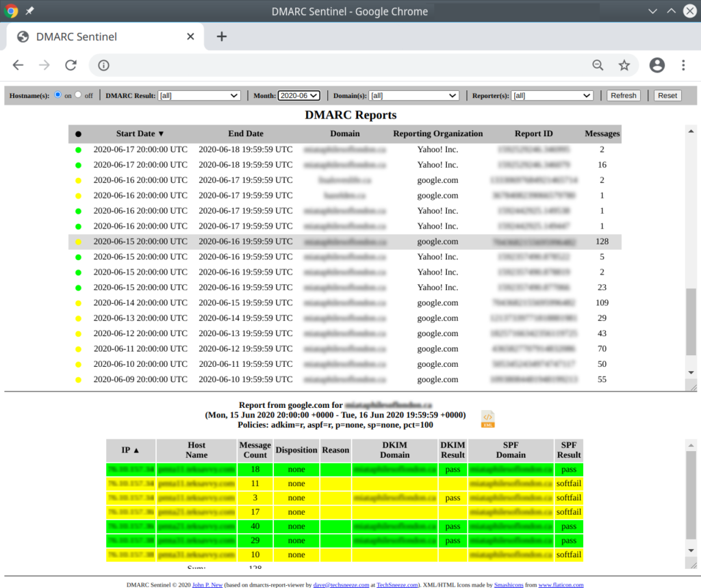Open the Reporter(s) dropdown
The width and height of the screenshot is (701, 588).
coord(552,95)
